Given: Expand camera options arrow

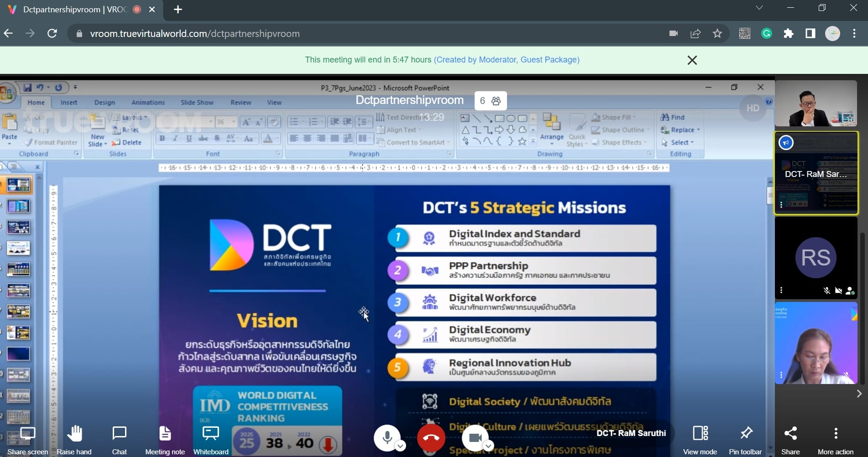Looking at the screenshot, I should pos(488,446).
